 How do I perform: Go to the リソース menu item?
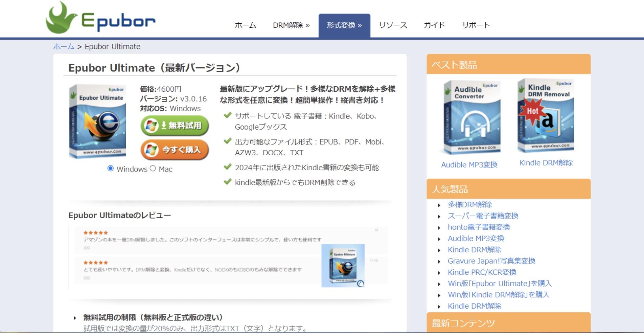[393, 25]
